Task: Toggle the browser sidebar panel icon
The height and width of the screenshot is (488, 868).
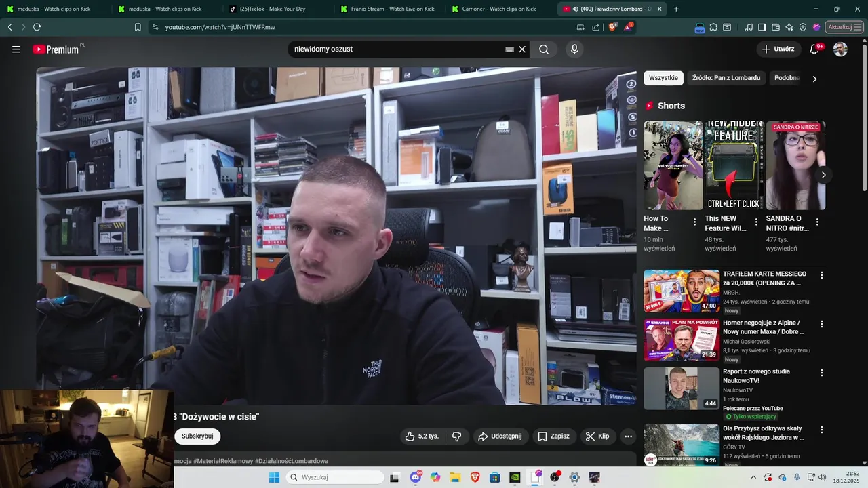Action: 762,27
